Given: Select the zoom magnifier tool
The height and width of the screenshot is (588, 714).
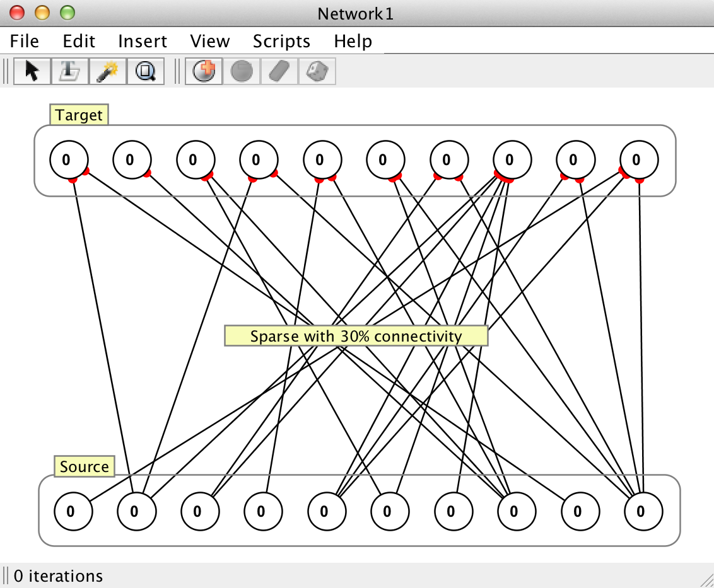Looking at the screenshot, I should [x=145, y=71].
